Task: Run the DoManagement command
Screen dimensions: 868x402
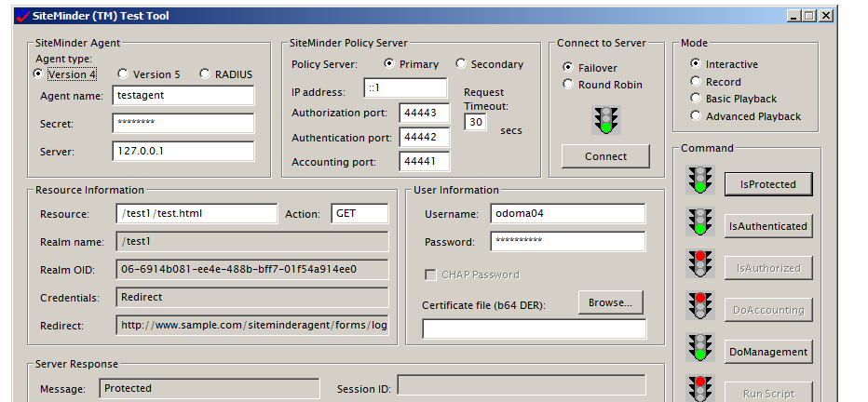Action: [x=768, y=352]
